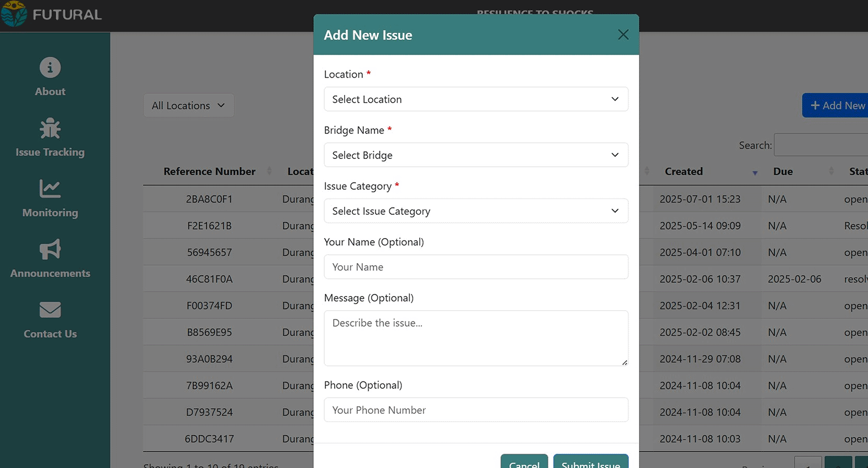Click the Add New button
The width and height of the screenshot is (868, 468).
(835, 105)
